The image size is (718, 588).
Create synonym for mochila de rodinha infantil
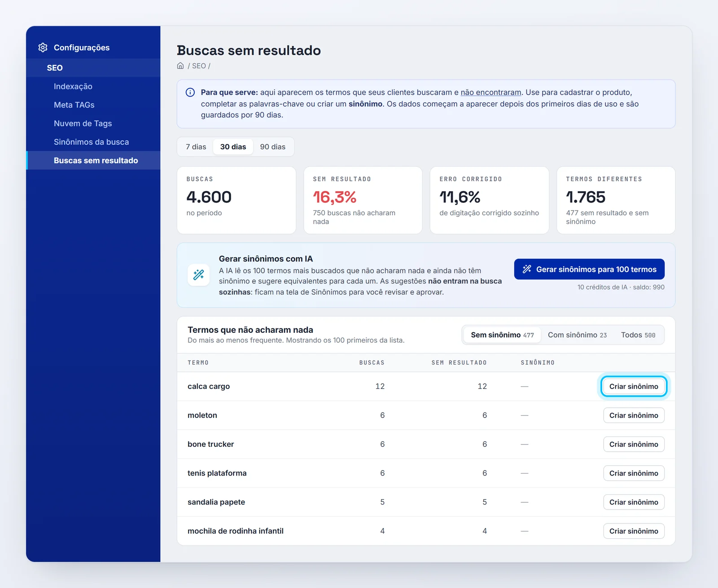(634, 531)
